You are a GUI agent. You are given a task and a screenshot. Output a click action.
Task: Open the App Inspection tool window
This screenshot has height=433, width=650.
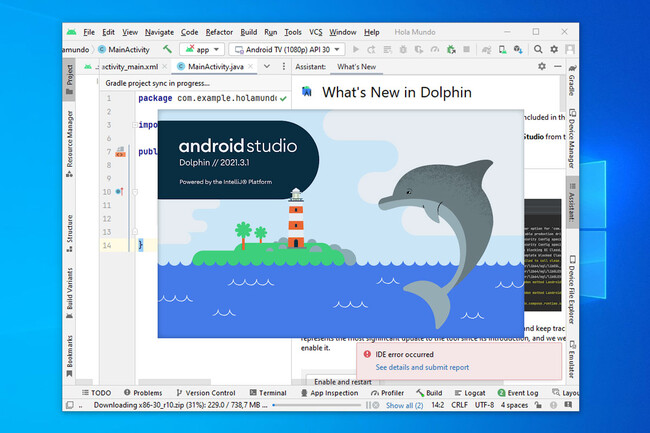pyautogui.click(x=330, y=393)
